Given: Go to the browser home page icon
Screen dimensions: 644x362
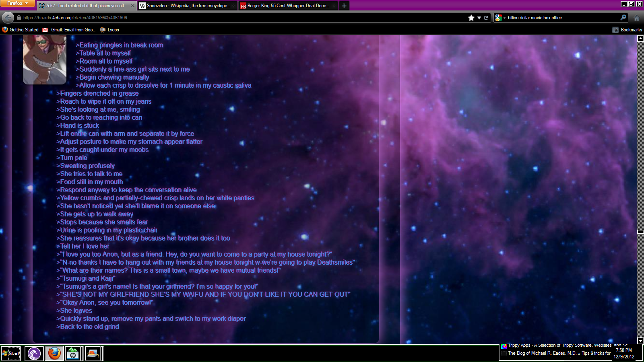Looking at the screenshot, I should pyautogui.click(x=637, y=18).
